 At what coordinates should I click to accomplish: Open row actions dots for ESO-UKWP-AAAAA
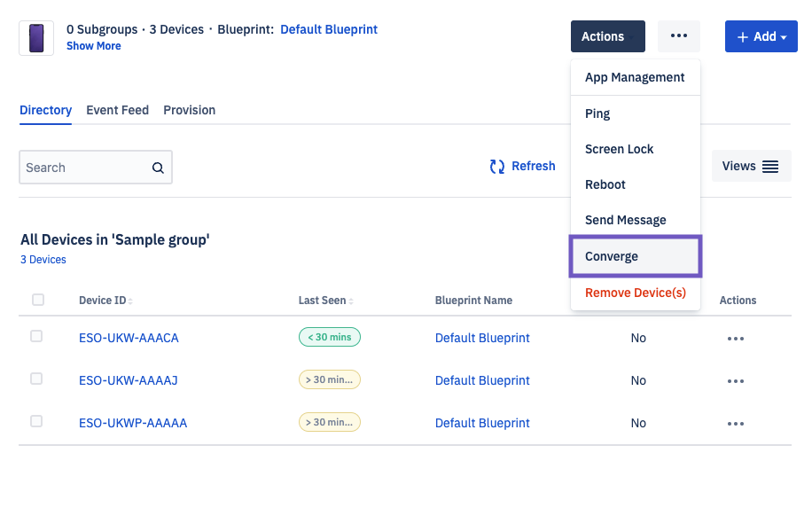(736, 424)
